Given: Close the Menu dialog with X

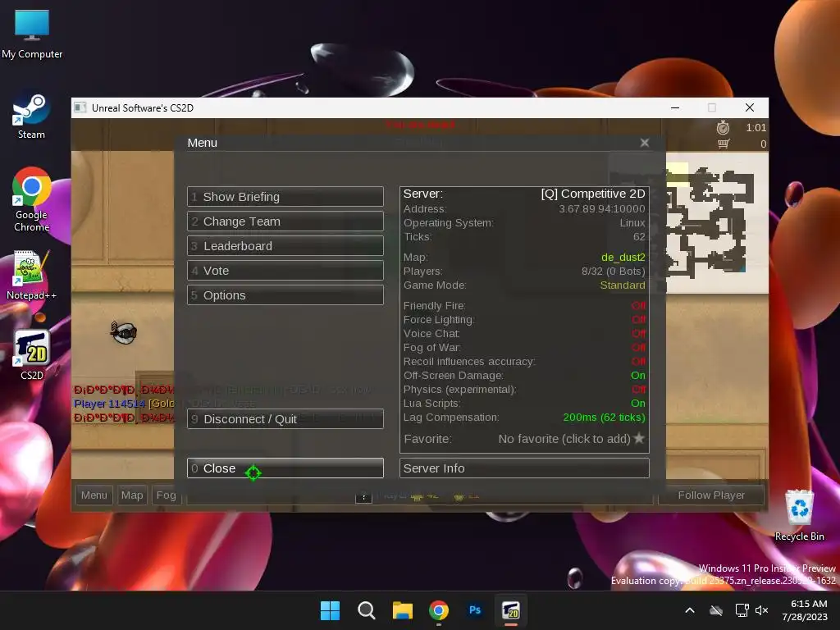Looking at the screenshot, I should point(645,143).
